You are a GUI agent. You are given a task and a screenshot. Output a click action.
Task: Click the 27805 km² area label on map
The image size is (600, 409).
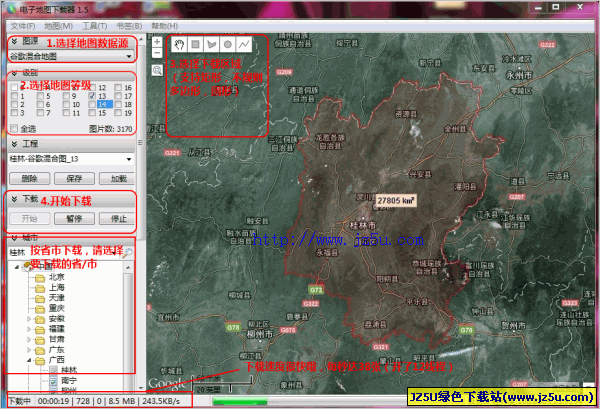click(396, 200)
